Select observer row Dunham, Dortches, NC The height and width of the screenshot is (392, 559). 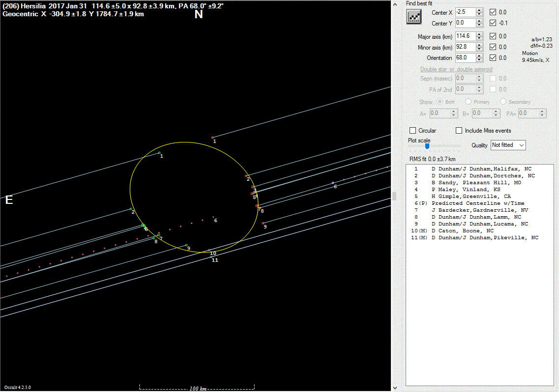[479, 176]
